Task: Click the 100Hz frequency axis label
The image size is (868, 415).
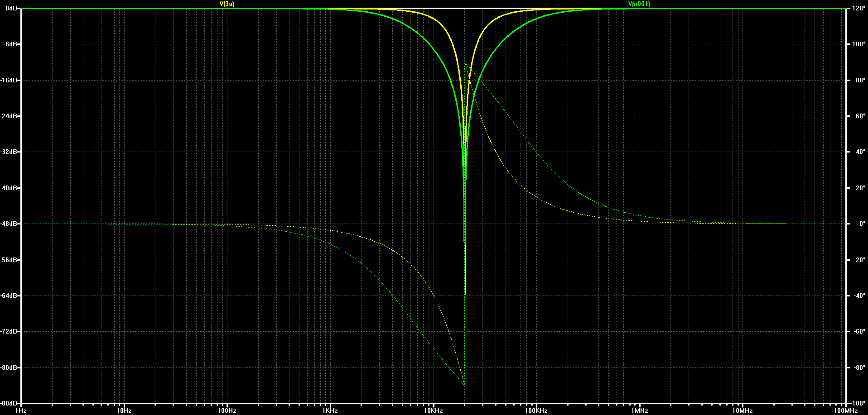Action: [227, 411]
